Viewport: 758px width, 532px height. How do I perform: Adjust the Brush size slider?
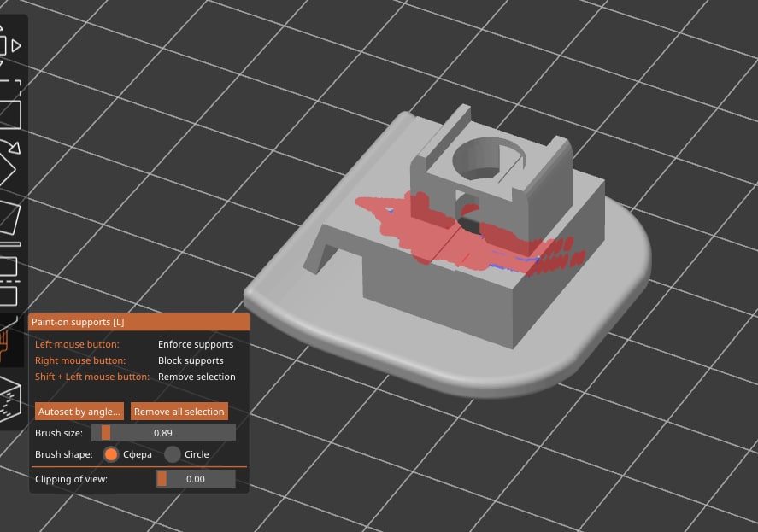(163, 432)
